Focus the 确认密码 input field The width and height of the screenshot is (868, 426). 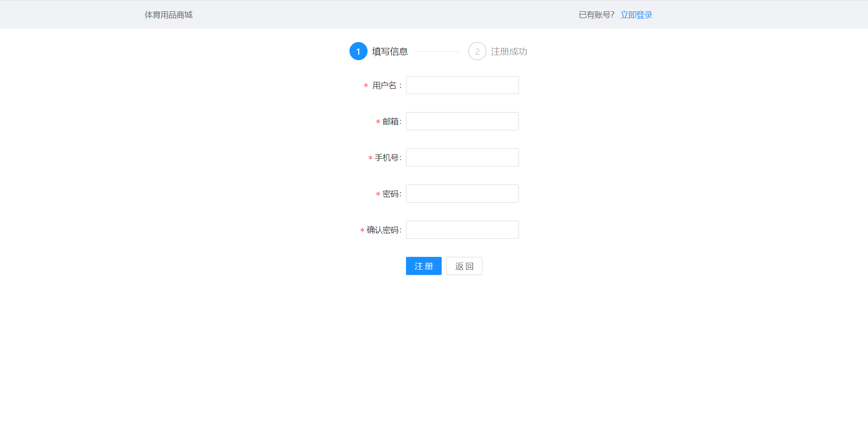(462, 230)
